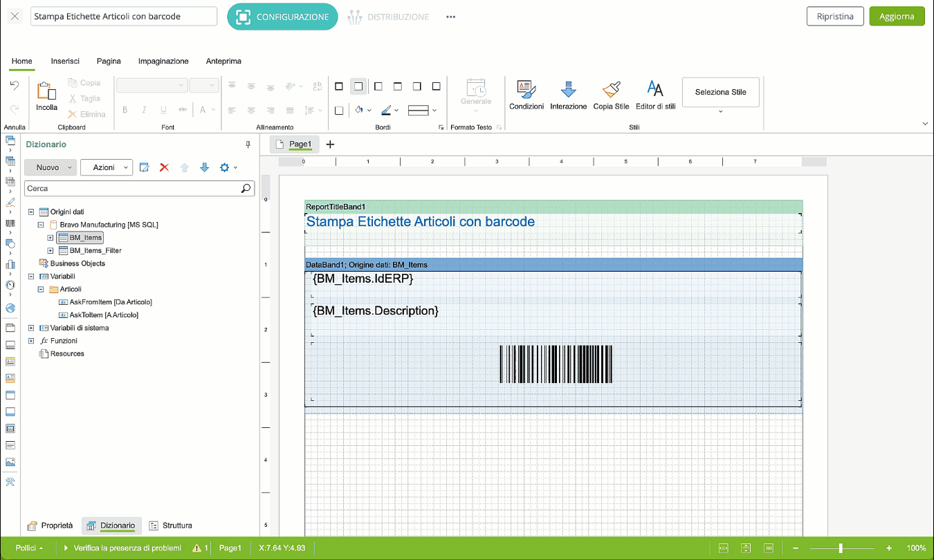Click the report name input field
Image resolution: width=934 pixels, height=560 pixels.
tap(124, 17)
